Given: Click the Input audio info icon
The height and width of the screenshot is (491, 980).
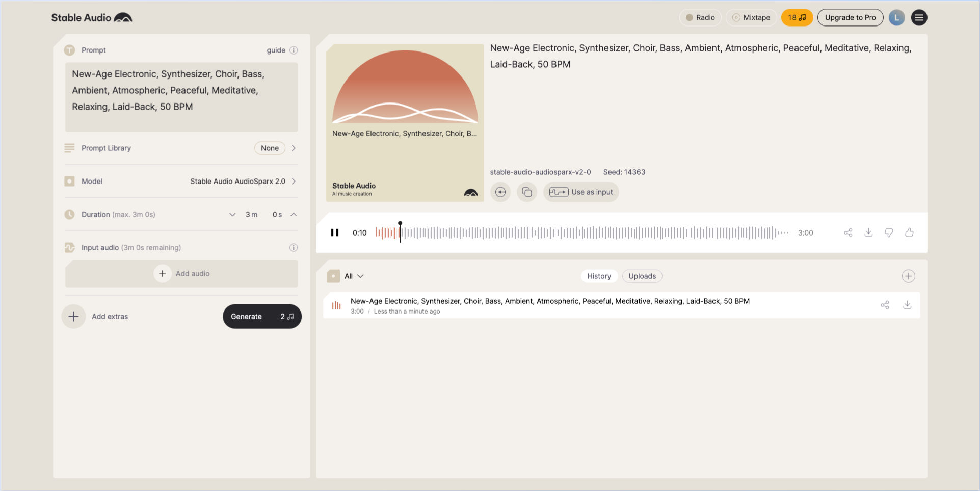Looking at the screenshot, I should coord(294,247).
